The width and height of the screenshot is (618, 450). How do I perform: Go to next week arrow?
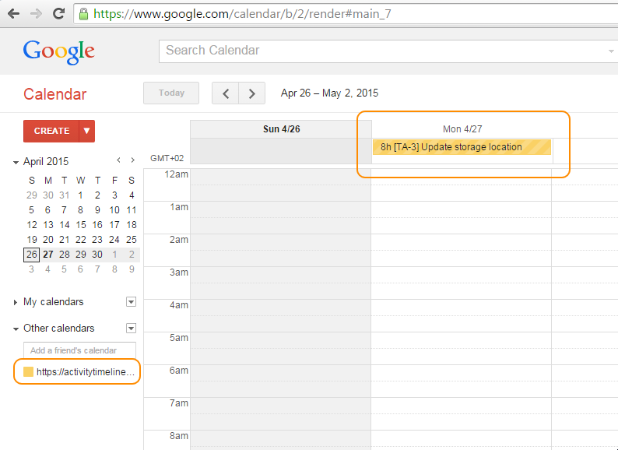point(253,93)
